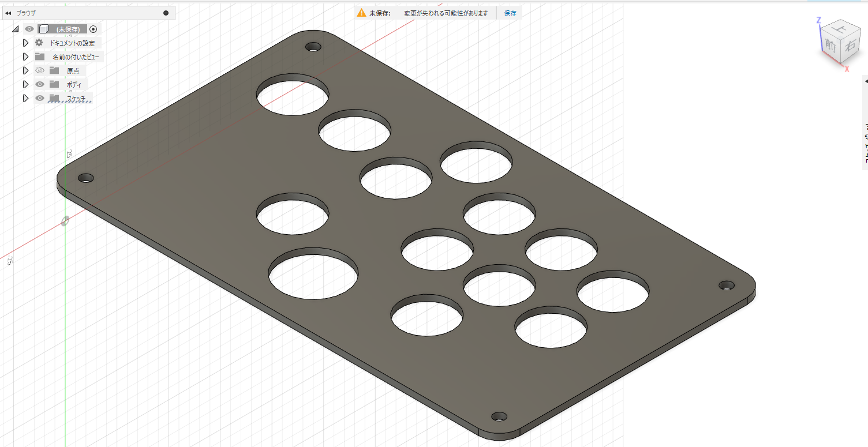Image resolution: width=868 pixels, height=447 pixels.
Task: Select the 名前の付いたビュー tree label
Action: pos(76,57)
